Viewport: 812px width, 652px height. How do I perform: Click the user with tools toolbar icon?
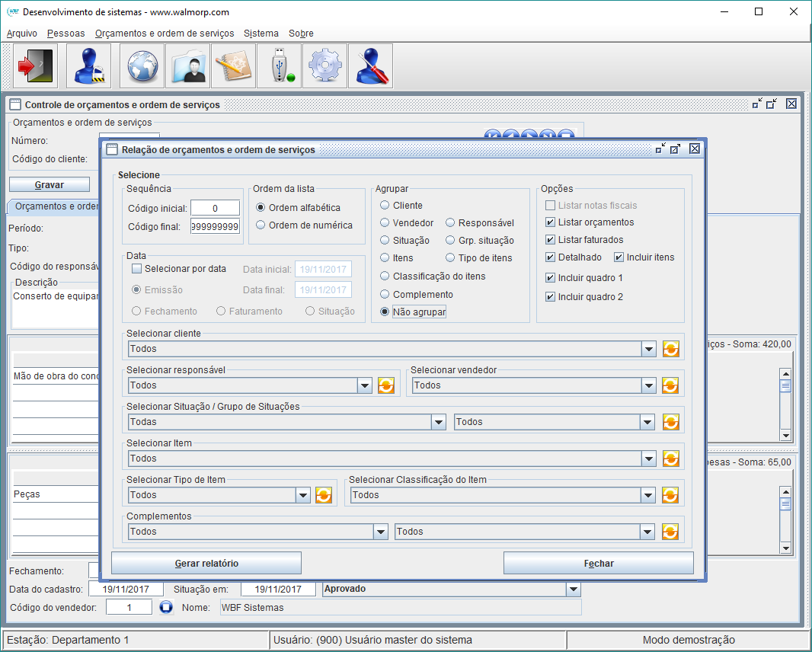point(371,66)
